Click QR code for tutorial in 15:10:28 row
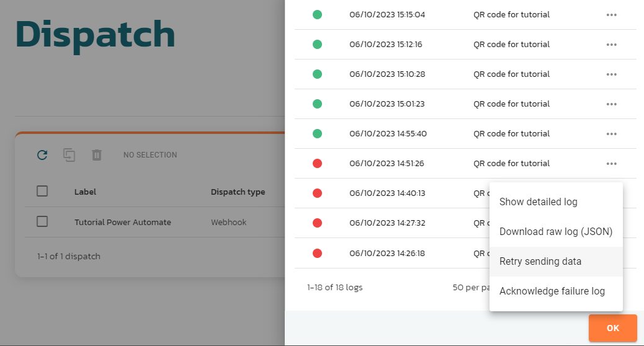This screenshot has height=346, width=644. (511, 74)
